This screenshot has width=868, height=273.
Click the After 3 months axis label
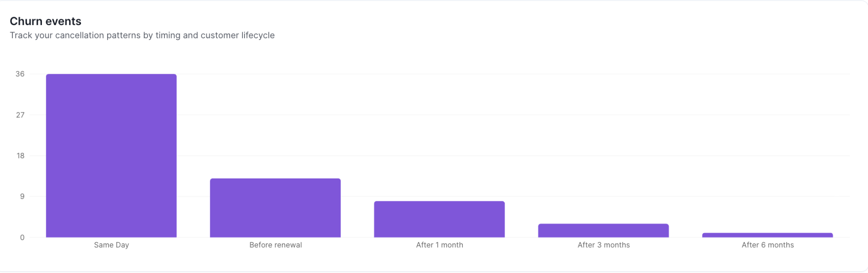604,245
